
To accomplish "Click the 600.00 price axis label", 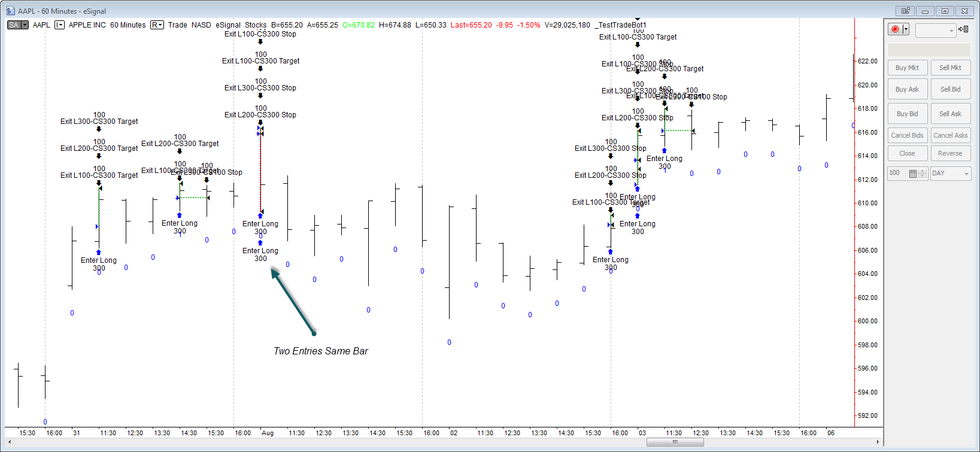I will 867,321.
